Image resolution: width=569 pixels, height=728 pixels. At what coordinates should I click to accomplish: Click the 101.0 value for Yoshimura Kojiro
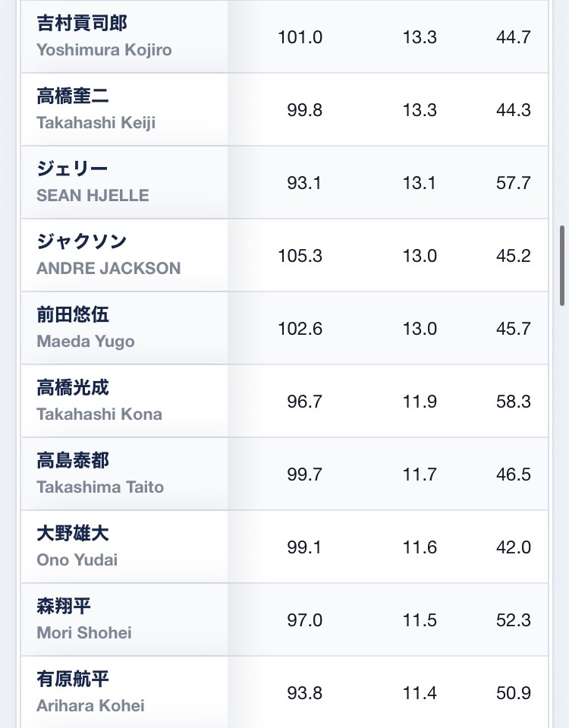tap(300, 37)
